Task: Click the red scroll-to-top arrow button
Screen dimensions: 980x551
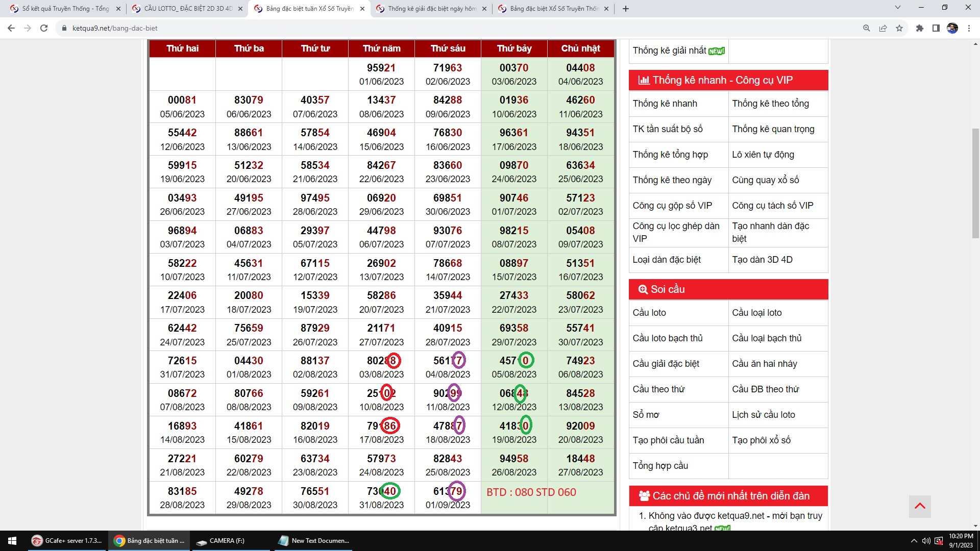Action: click(920, 506)
